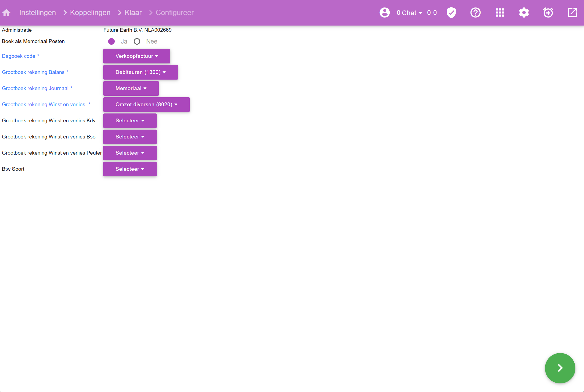Go to Koppelingen breadcrumb
Screen dimensions: 584x392
click(90, 13)
